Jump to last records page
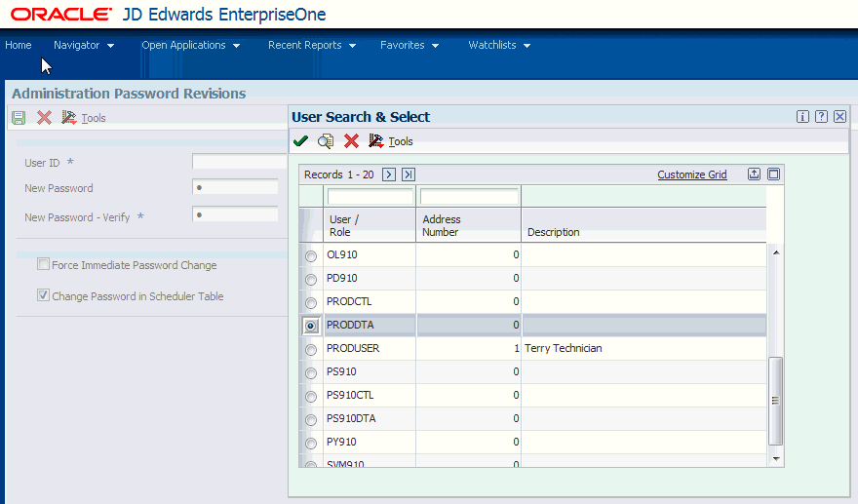Image resolution: width=858 pixels, height=504 pixels. click(409, 174)
